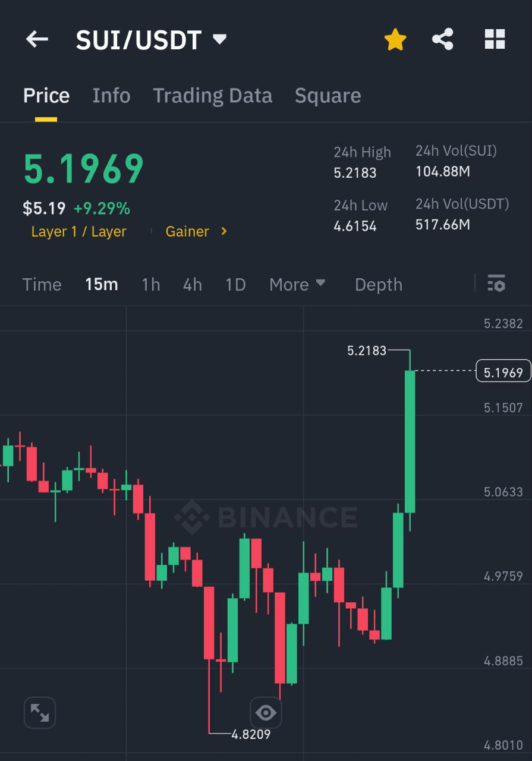Tap the back arrow icon
This screenshot has width=532, height=761.
click(37, 40)
